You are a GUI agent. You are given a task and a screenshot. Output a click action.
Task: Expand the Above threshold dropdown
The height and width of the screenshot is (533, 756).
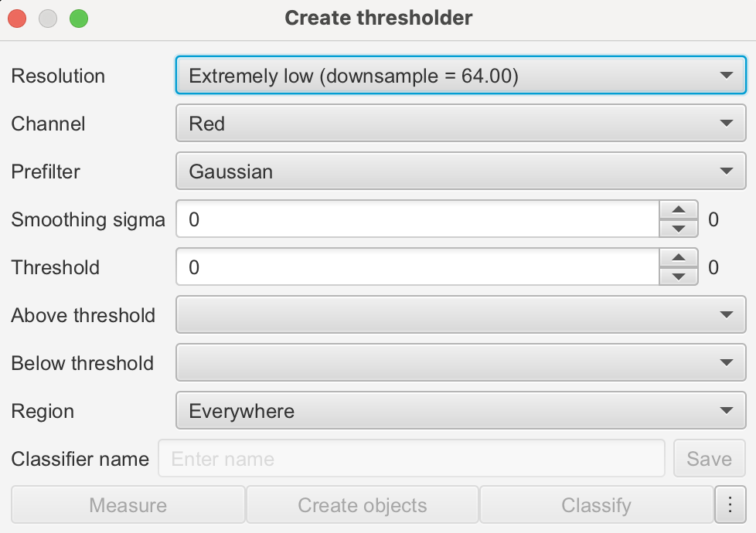coord(460,314)
